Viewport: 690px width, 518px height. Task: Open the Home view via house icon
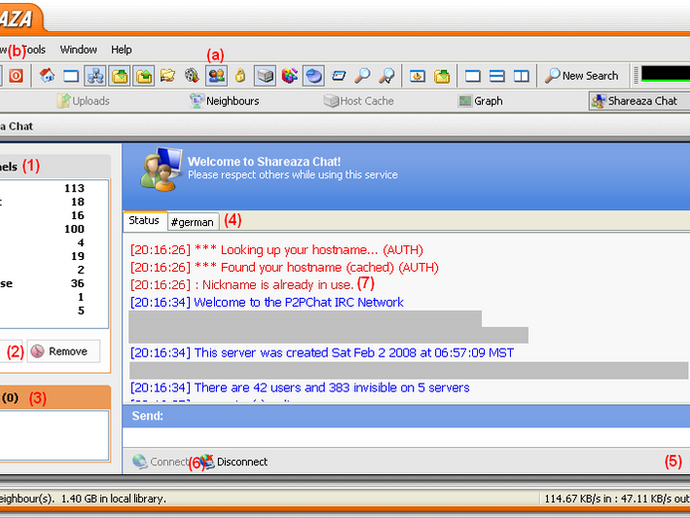coord(47,76)
